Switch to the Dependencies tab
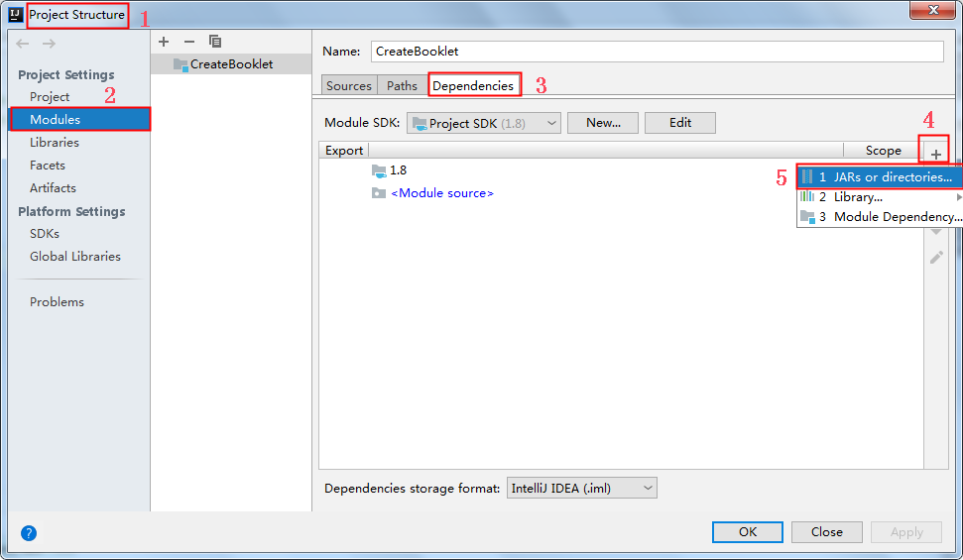Image resolution: width=963 pixels, height=560 pixels. point(473,85)
